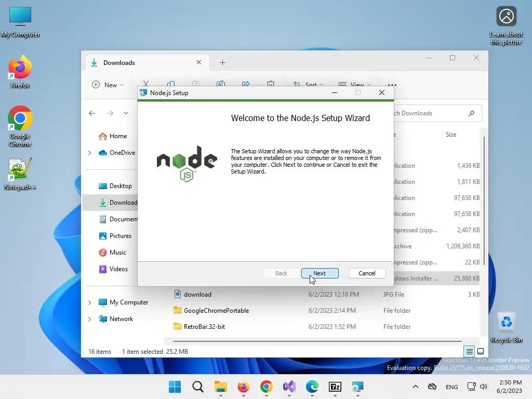This screenshot has width=532, height=399.
Task: Open Documents in navigation pane
Action: coord(118,219)
